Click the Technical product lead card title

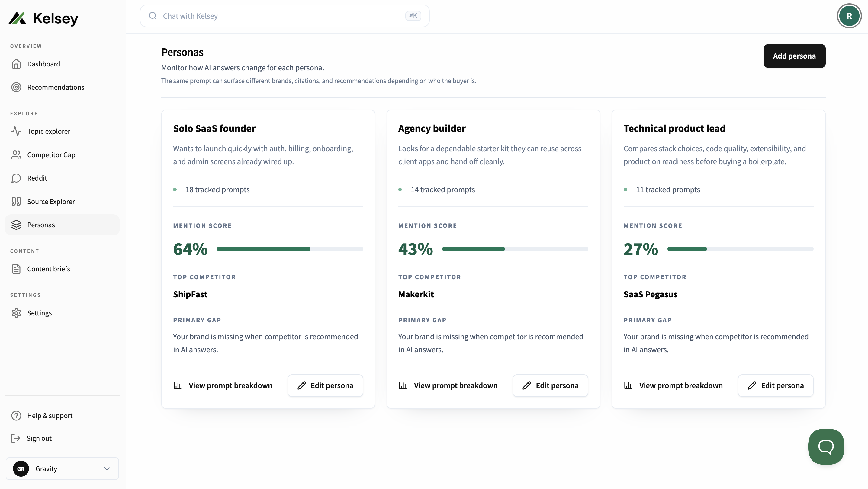point(675,128)
